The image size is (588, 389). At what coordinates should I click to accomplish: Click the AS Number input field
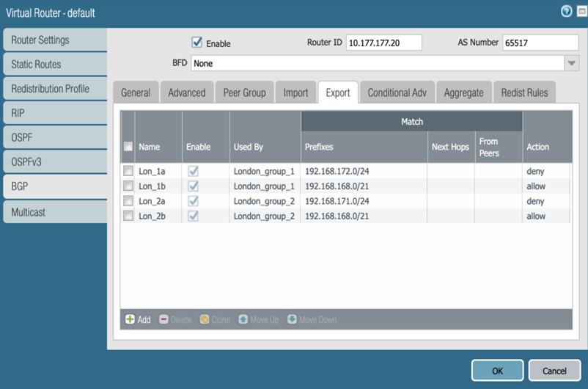540,43
